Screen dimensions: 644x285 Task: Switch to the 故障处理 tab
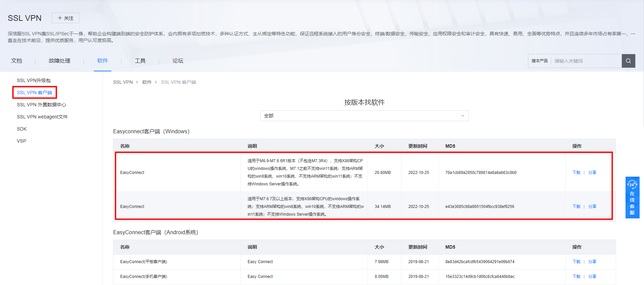pyautogui.click(x=60, y=61)
